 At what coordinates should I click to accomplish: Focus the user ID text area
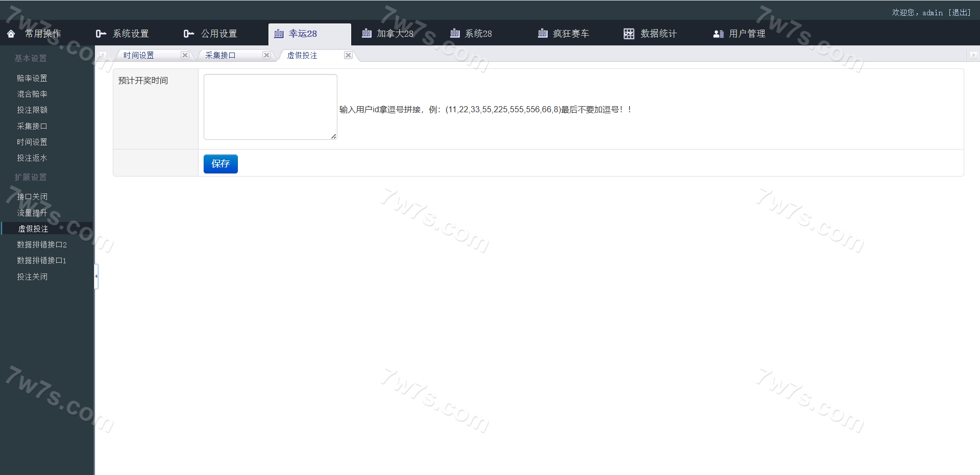(270, 107)
